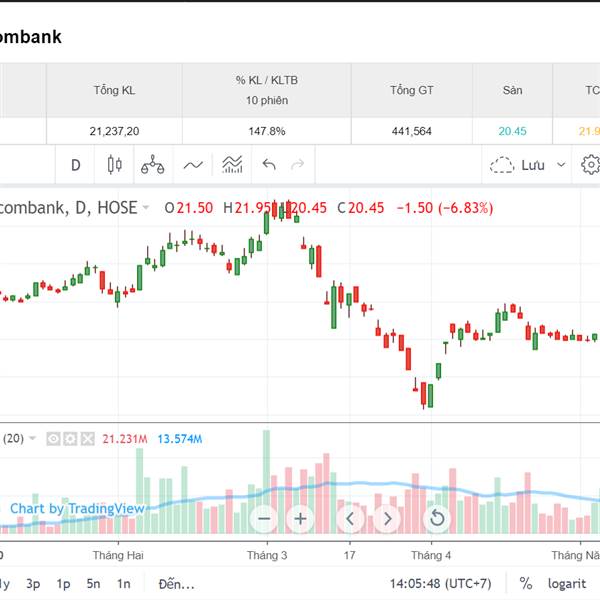Image resolution: width=600 pixels, height=600 pixels.
Task: Undo last chart action
Action: (x=269, y=165)
